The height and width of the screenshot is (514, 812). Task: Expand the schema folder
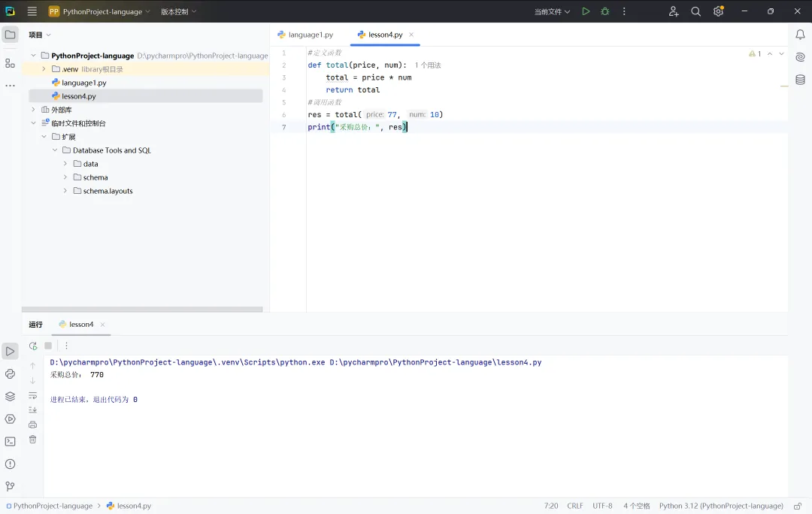pyautogui.click(x=65, y=177)
